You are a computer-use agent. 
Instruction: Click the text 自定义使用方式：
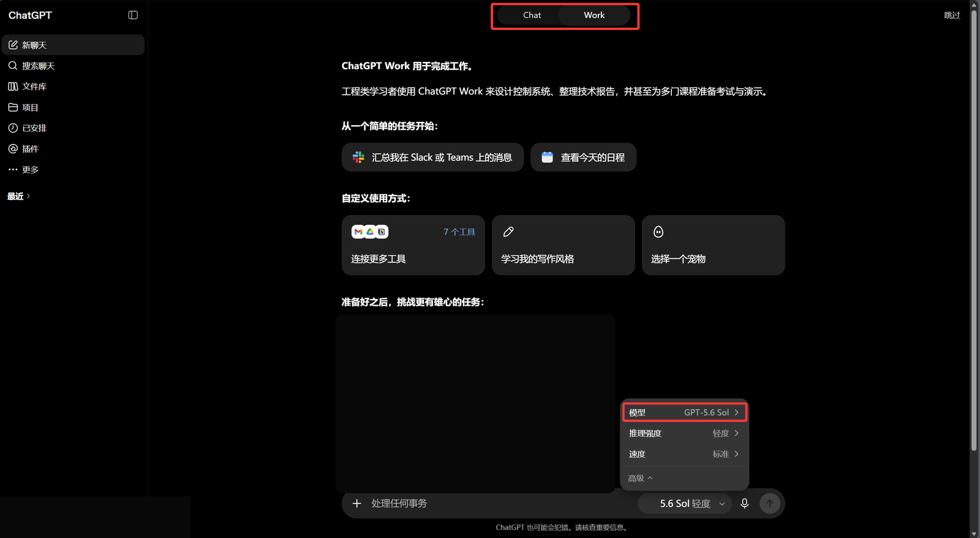pos(376,198)
